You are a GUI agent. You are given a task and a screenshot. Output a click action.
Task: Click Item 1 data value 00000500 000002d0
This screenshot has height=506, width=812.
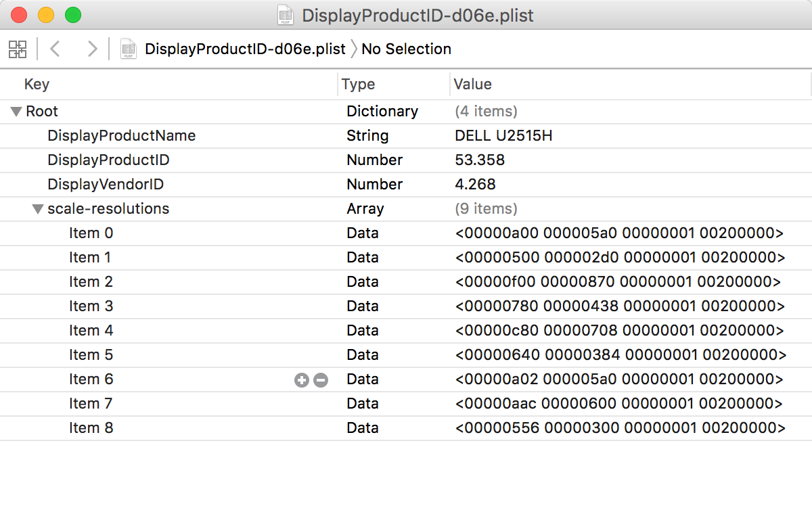620,258
